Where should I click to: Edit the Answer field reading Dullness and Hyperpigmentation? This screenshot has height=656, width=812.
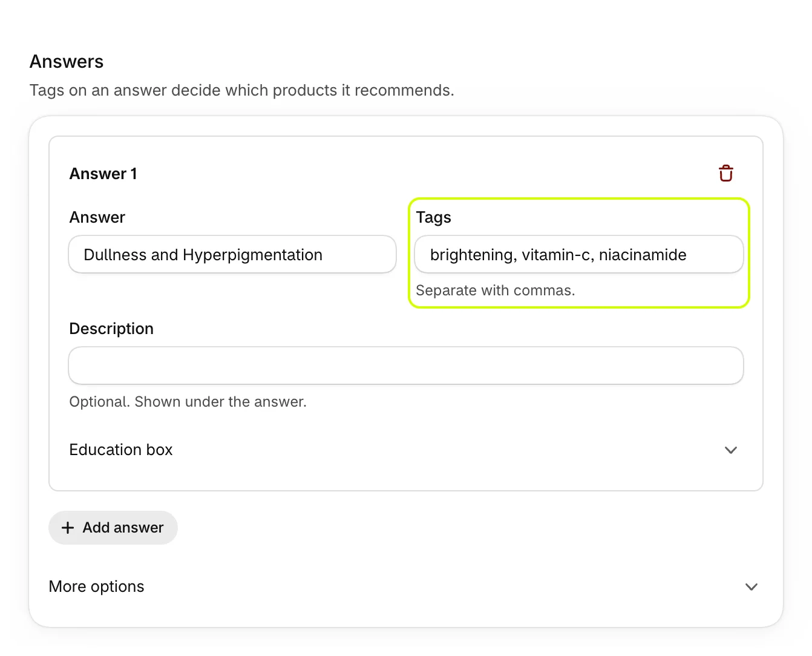pos(232,255)
